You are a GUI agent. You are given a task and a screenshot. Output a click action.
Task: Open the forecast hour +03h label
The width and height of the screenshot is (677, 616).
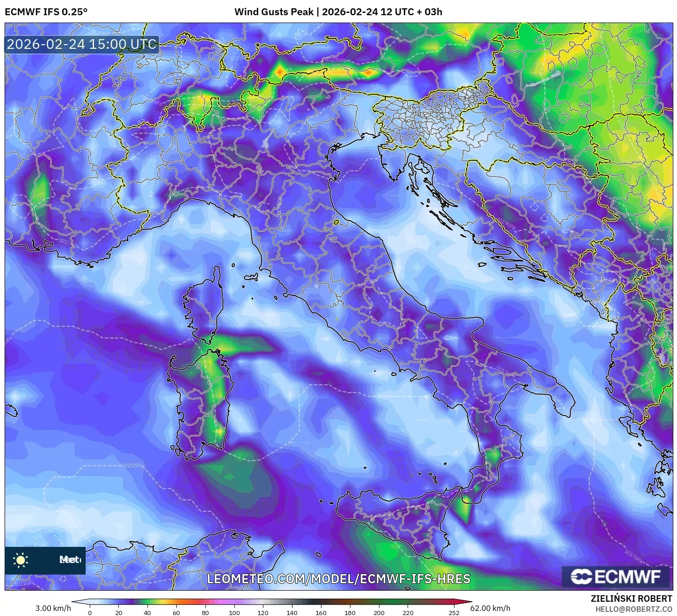point(434,11)
